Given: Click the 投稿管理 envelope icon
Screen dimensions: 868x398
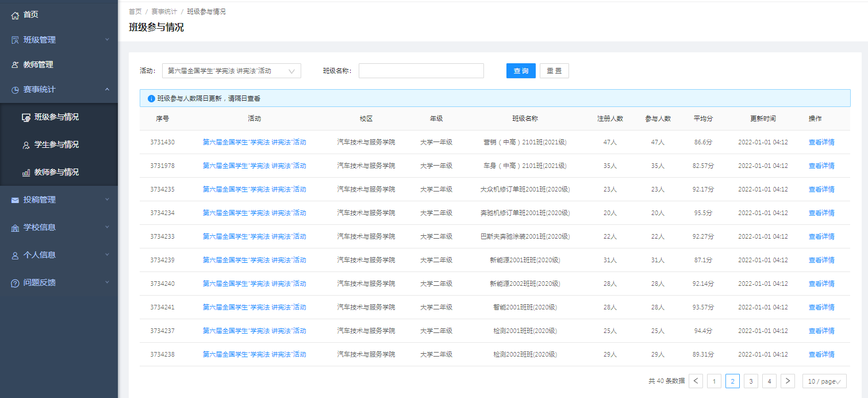Looking at the screenshot, I should [16, 200].
